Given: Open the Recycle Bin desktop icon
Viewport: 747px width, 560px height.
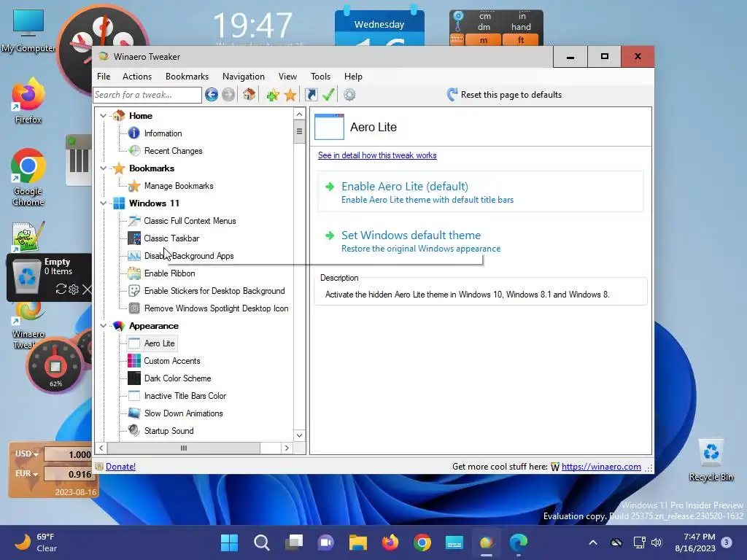Looking at the screenshot, I should tap(711, 460).
